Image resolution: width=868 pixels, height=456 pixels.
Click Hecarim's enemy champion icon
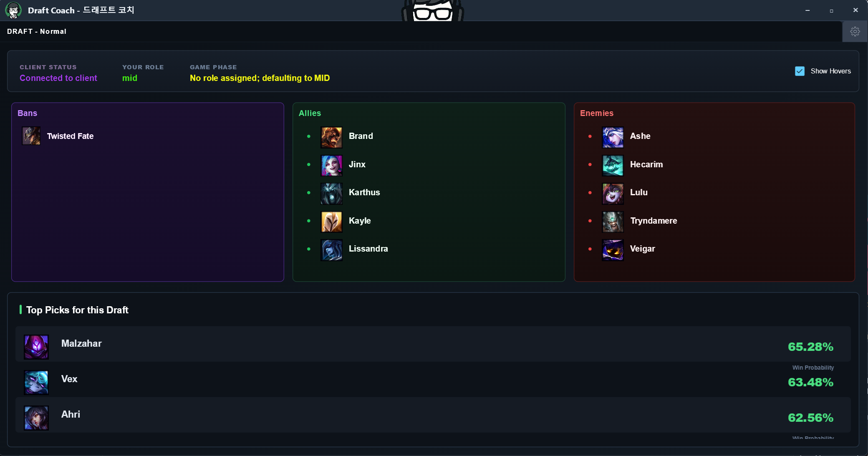pos(613,165)
